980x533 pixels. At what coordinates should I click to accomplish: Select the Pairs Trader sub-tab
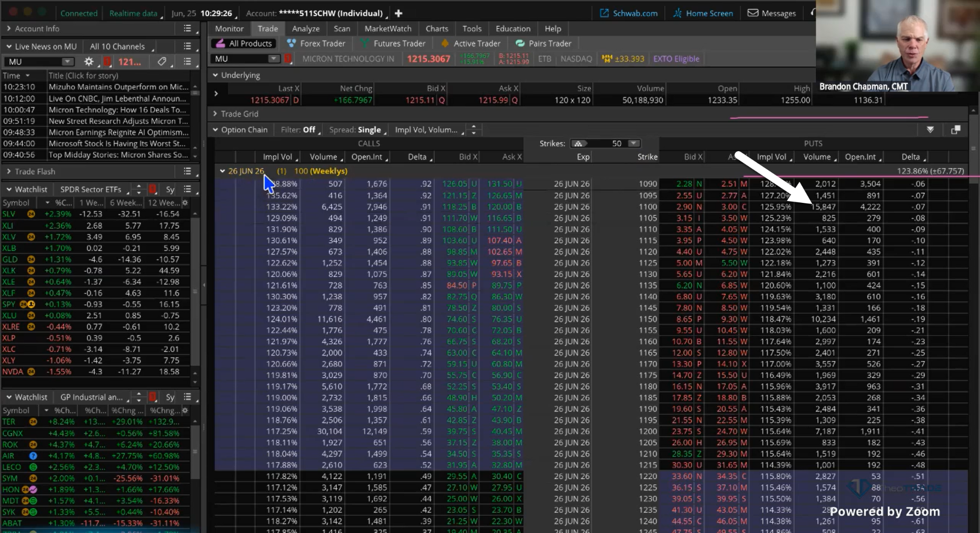pos(544,44)
